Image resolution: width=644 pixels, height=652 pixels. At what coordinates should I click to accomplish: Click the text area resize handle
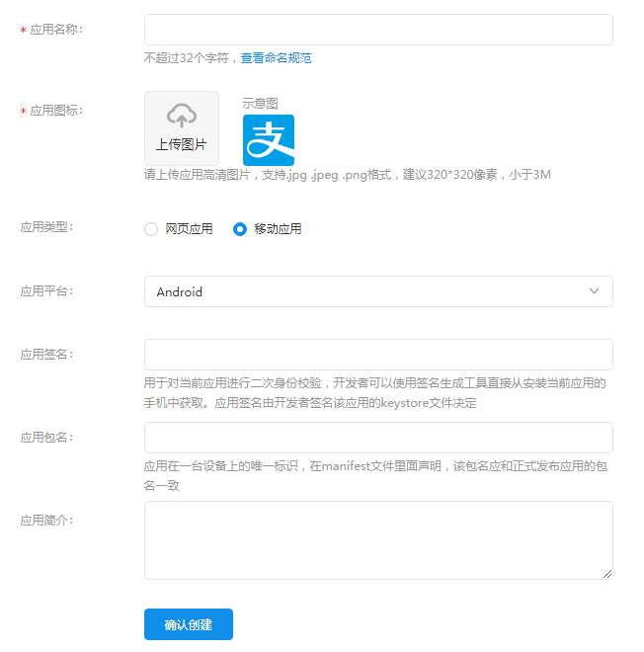607,574
